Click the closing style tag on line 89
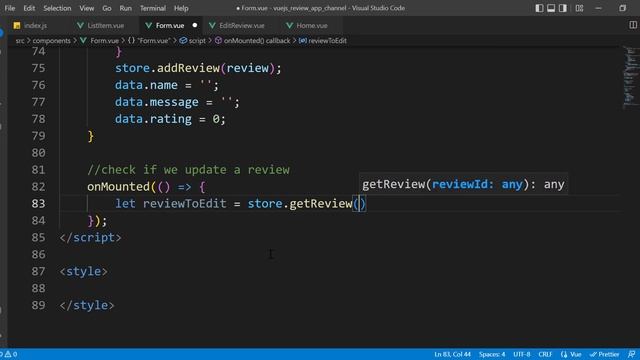 (87, 305)
